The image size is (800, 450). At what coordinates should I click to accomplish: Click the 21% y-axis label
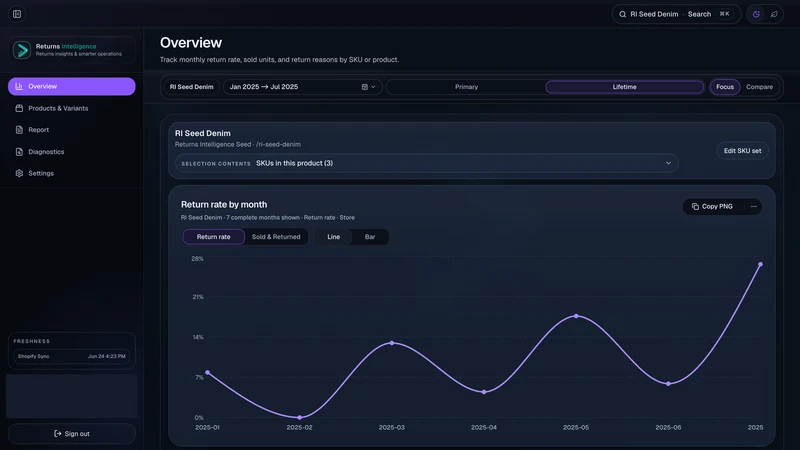pos(198,297)
